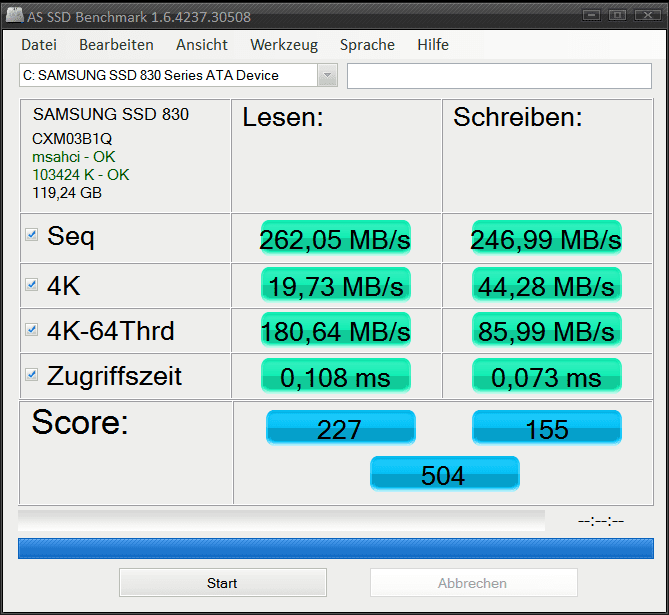Viewport: 669px width, 615px height.
Task: Open the Werkzeug menu
Action: click(x=284, y=45)
